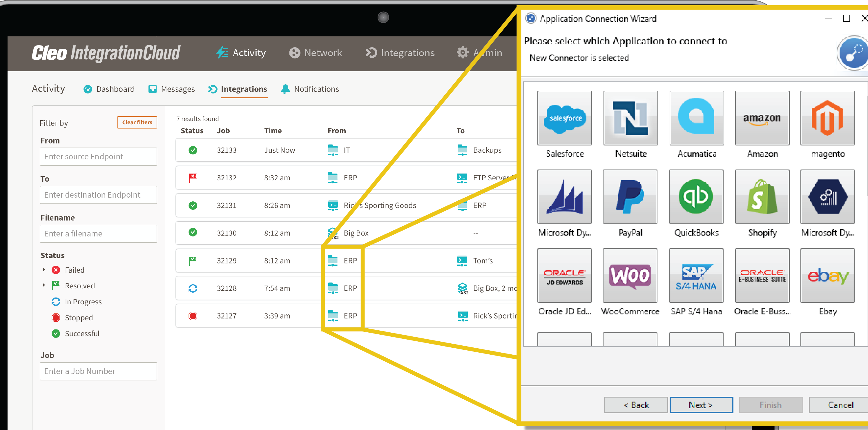Select the QuickBooks application icon
The height and width of the screenshot is (430, 868).
click(696, 197)
